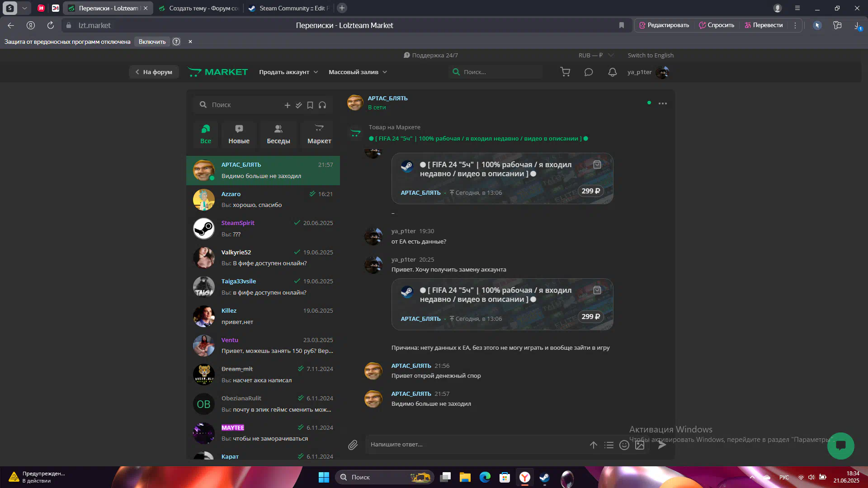The height and width of the screenshot is (488, 868).
Task: Show hidden system tray icons chevron
Action: pos(752,477)
